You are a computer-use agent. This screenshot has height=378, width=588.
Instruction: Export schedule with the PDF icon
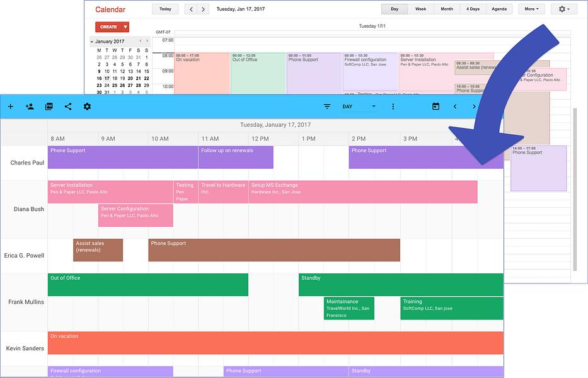pyautogui.click(x=49, y=106)
